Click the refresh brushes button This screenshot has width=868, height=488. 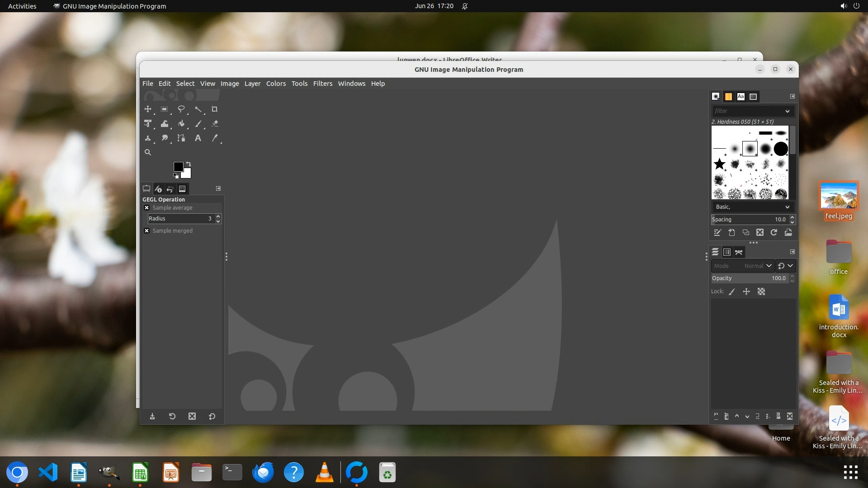point(774,232)
